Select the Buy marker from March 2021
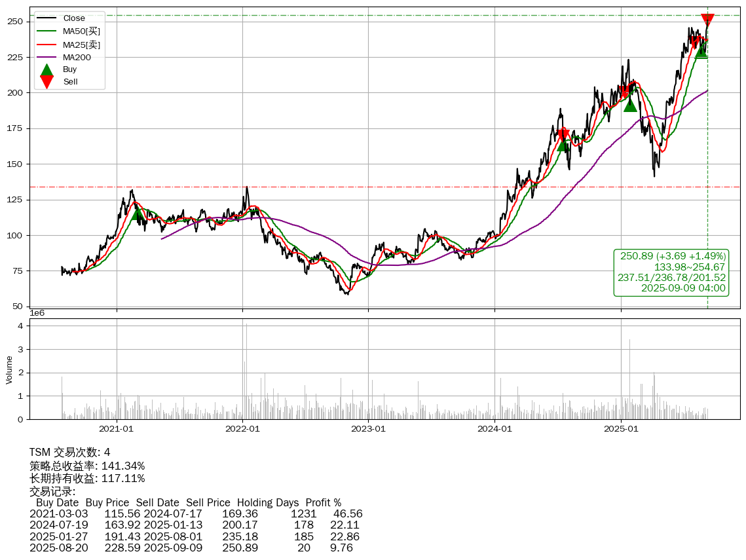Screen dimensions: 746x560 pyautogui.click(x=137, y=213)
